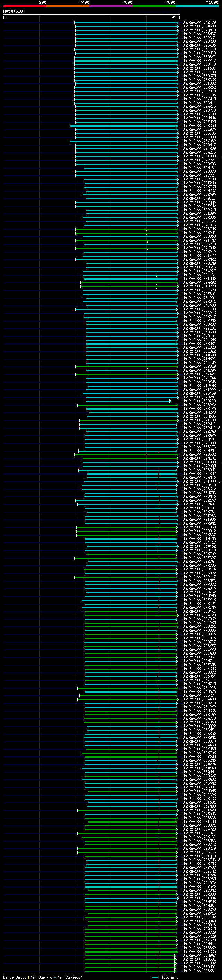Open hit UniRef100_Q42479
The height and width of the screenshot is (980, 222).
pos(199,23)
